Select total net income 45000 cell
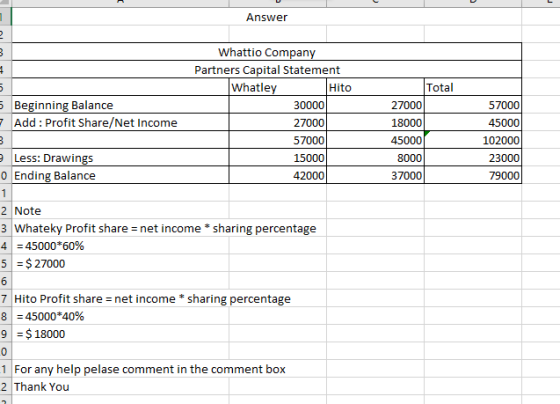 473,122
